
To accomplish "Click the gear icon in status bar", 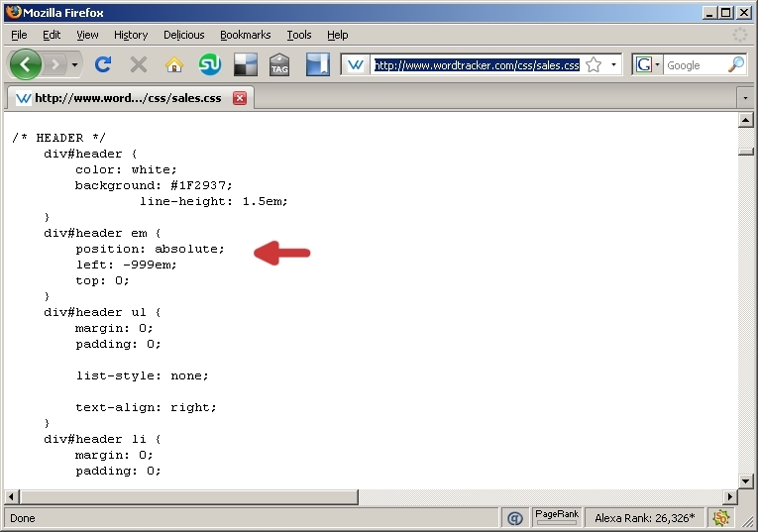I will [720, 518].
